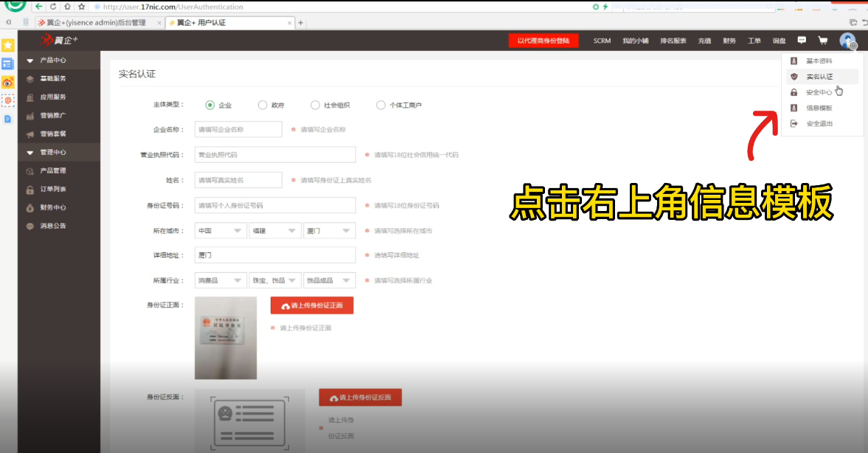Click the 应用服务 sidebar icon
The height and width of the screenshot is (453, 868).
click(x=30, y=97)
